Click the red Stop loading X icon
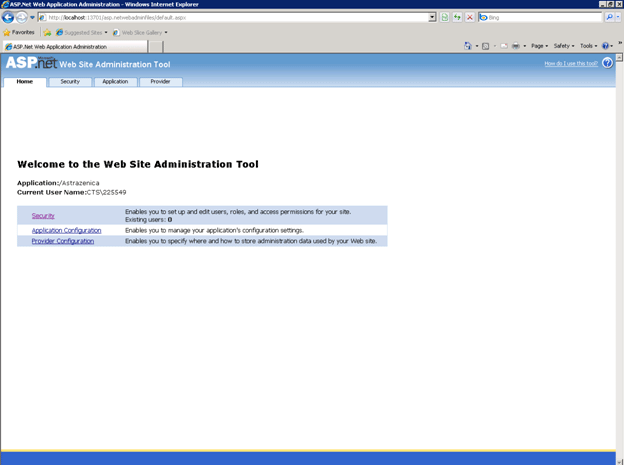Screen dimensions: 624x465 pos(470,18)
